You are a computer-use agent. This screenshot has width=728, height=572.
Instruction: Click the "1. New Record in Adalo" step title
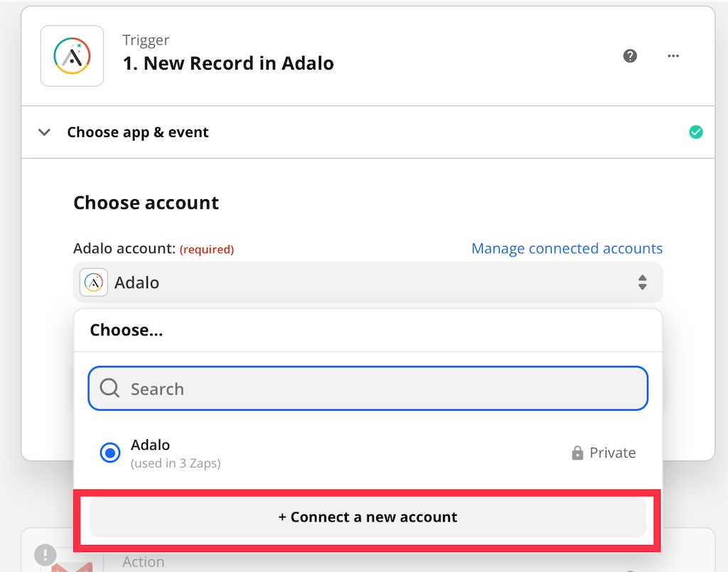228,63
